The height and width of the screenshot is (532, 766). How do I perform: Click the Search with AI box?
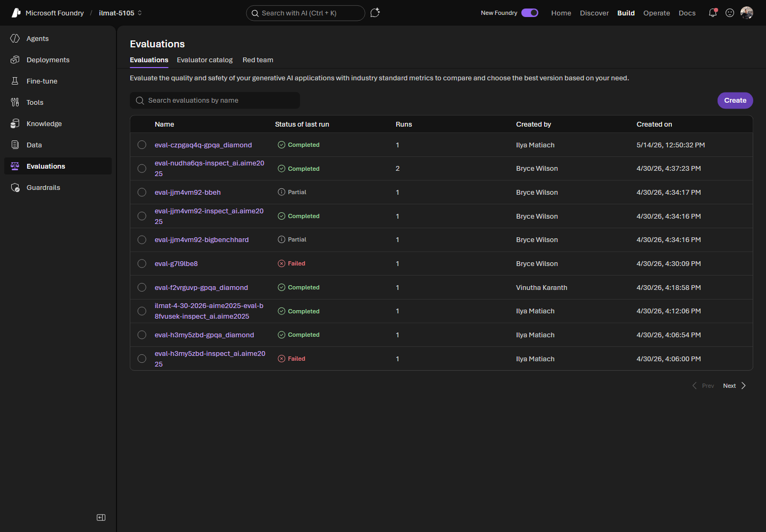tap(305, 13)
